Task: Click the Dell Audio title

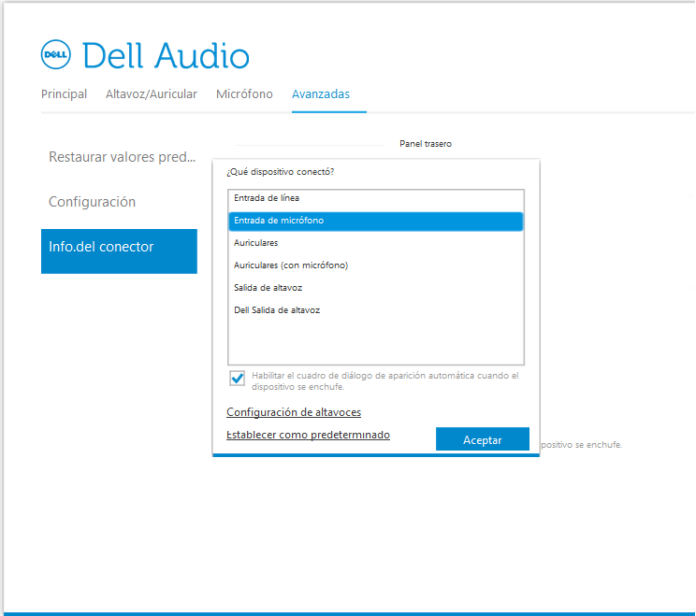Action: (166, 56)
